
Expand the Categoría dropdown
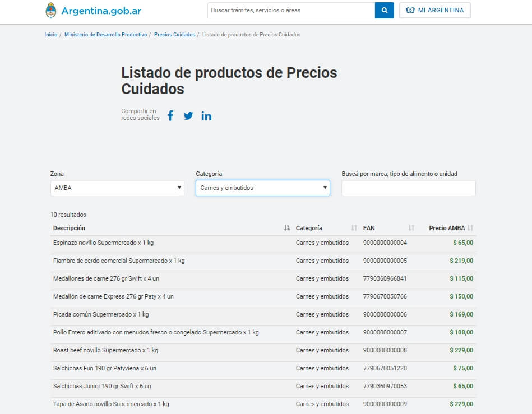tap(262, 188)
